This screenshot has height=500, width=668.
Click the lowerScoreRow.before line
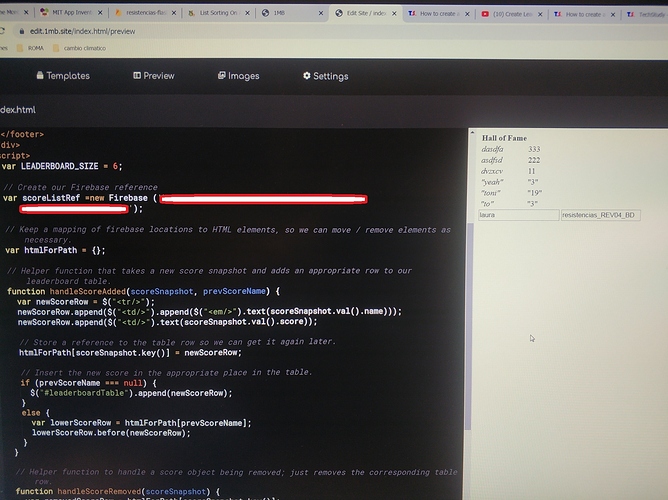click(x=111, y=433)
